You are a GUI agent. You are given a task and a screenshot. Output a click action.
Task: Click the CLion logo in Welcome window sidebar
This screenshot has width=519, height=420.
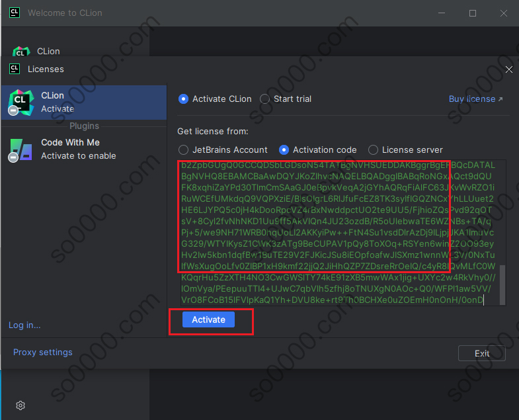(21, 52)
